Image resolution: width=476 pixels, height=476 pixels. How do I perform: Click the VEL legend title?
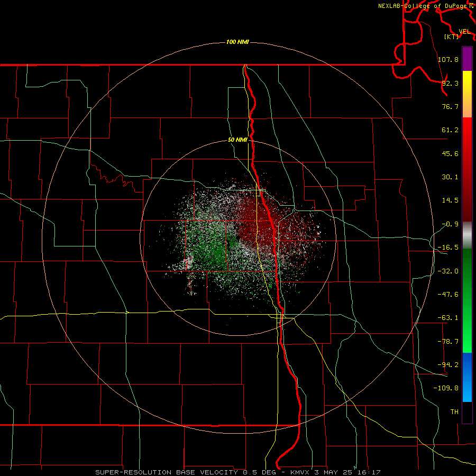pos(464,32)
